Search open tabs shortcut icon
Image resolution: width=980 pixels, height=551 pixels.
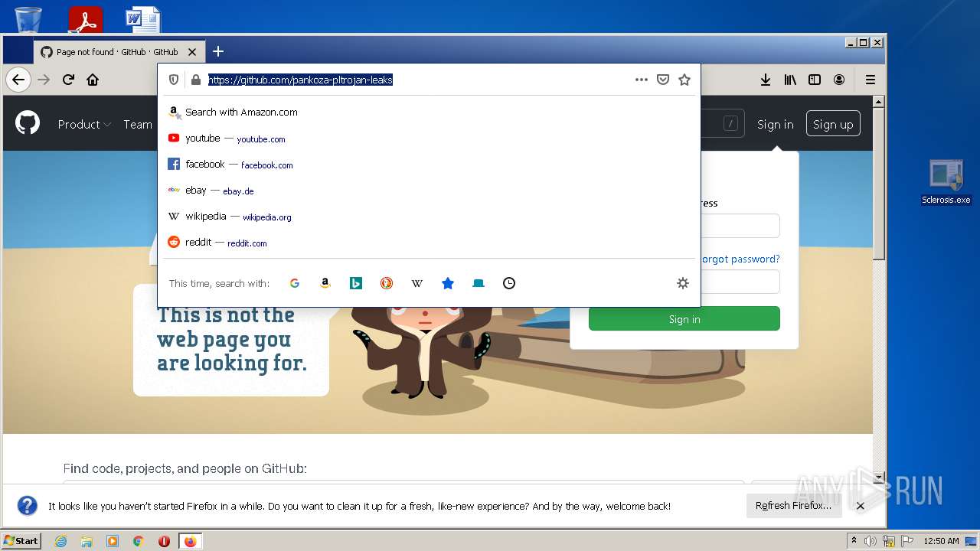479,283
